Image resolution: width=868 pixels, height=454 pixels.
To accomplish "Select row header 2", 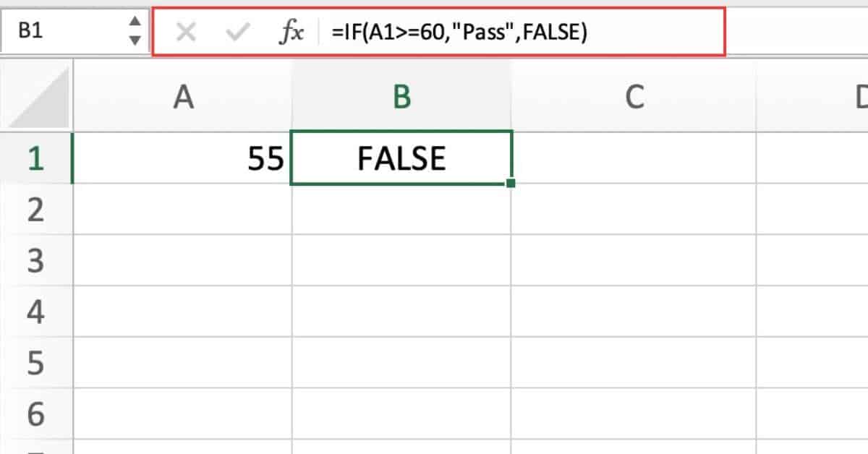I will [36, 210].
